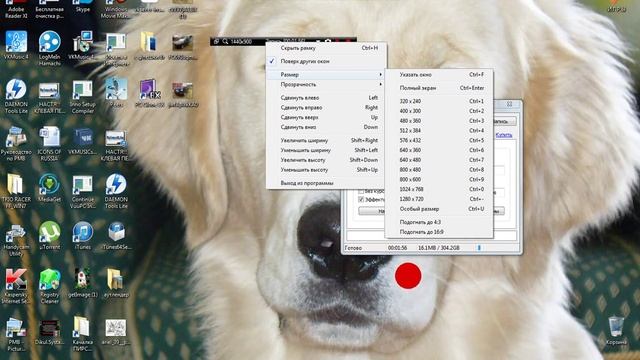Select Указать окно in size submenu

(x=439, y=75)
